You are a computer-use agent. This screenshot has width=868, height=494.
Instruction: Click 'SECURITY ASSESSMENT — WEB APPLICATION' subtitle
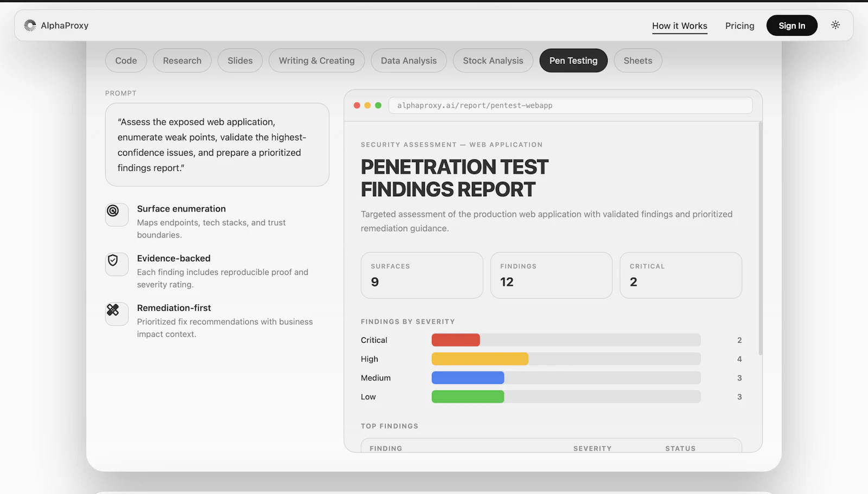[452, 145]
